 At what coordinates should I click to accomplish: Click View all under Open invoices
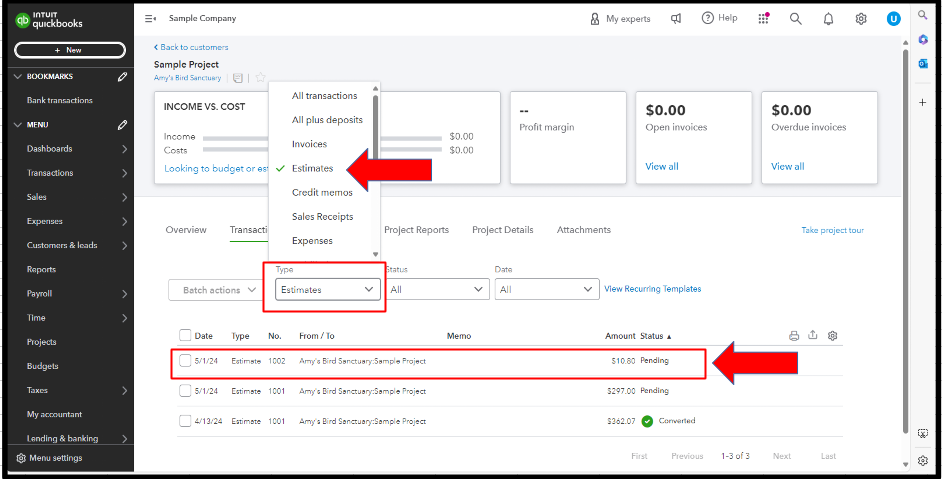pos(661,166)
